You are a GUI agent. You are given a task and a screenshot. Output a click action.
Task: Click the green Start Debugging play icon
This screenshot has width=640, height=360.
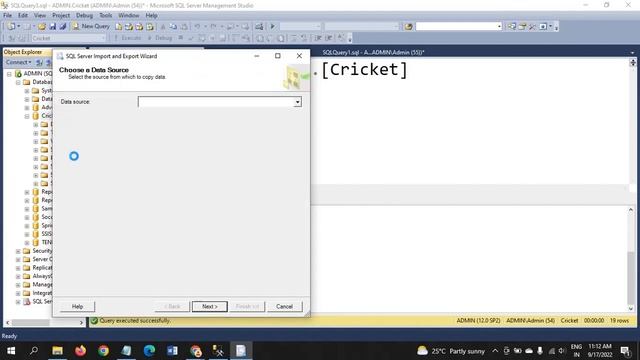(273, 27)
